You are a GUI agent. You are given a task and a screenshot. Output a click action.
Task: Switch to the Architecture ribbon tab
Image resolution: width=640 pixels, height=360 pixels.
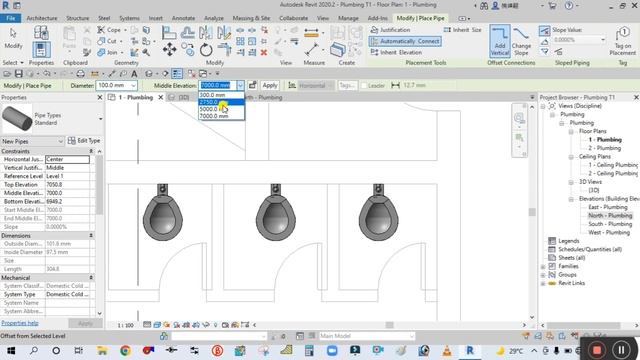coord(42,18)
